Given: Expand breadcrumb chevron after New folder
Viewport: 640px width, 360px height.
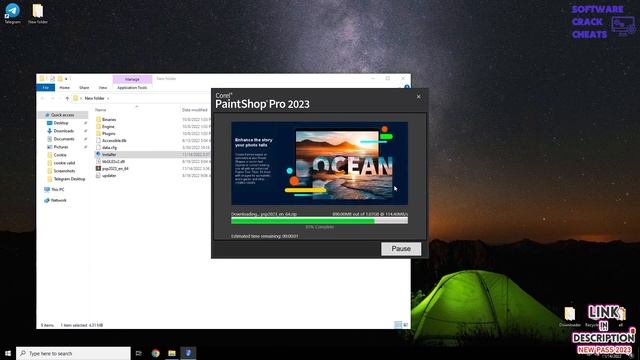Looking at the screenshot, I should pos(108,98).
